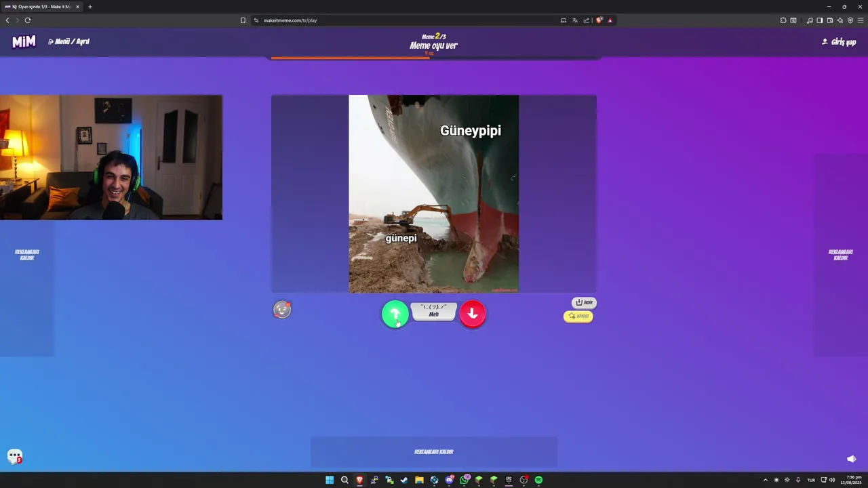Screen dimensions: 868x488
Task: Open File Explorer from taskbar
Action: tap(419, 480)
